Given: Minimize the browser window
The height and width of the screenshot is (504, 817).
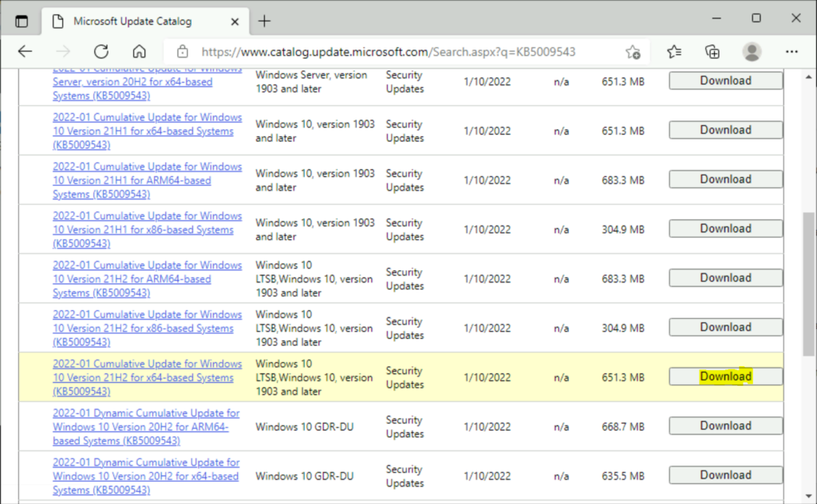Looking at the screenshot, I should pos(717,18).
